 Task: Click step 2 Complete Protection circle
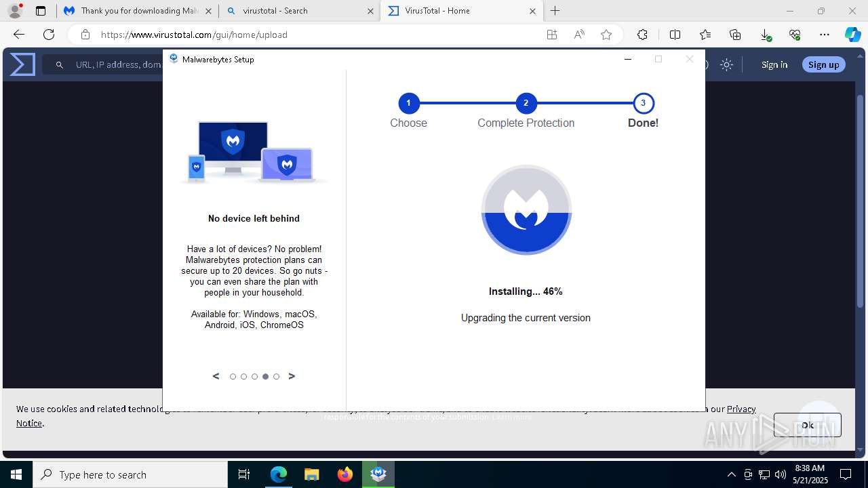[x=526, y=103]
